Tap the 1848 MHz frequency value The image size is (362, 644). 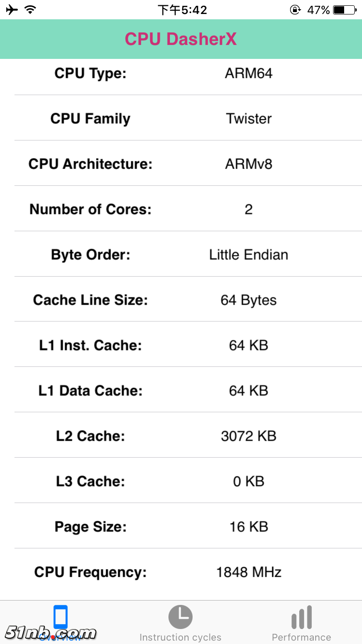pyautogui.click(x=249, y=573)
